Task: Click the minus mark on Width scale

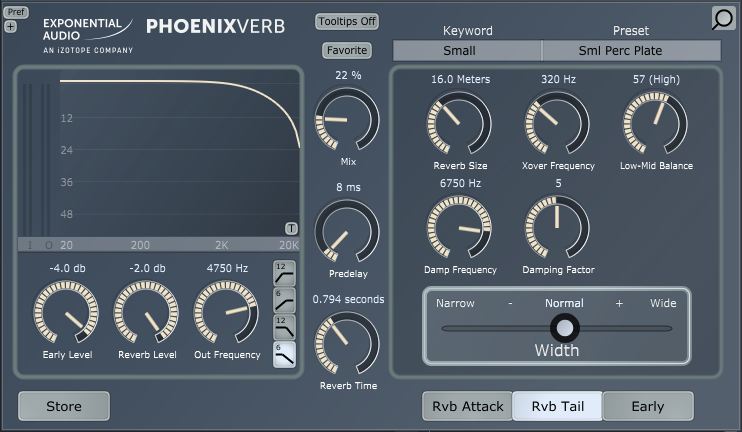Action: (510, 303)
